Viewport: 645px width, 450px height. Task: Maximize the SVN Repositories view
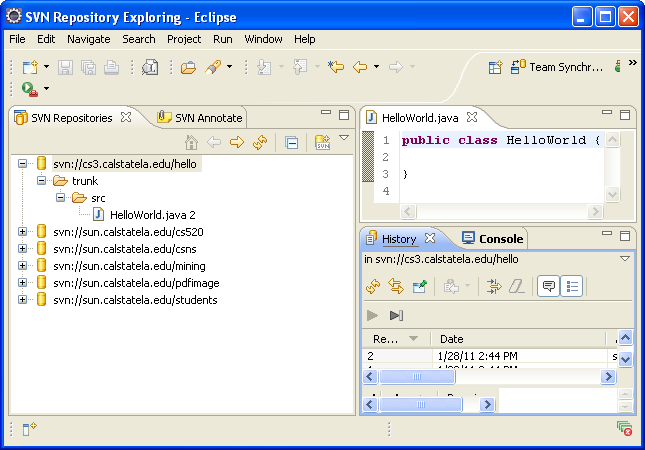point(344,115)
